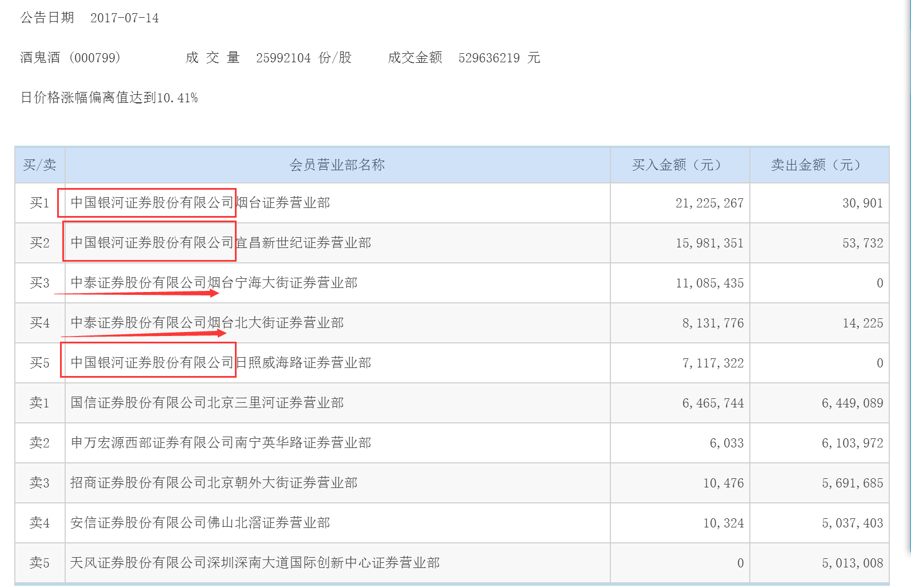Select 安信证券 佛山北滘证券营业部 entry
Viewport: 911px width, 588px height.
(x=200, y=523)
